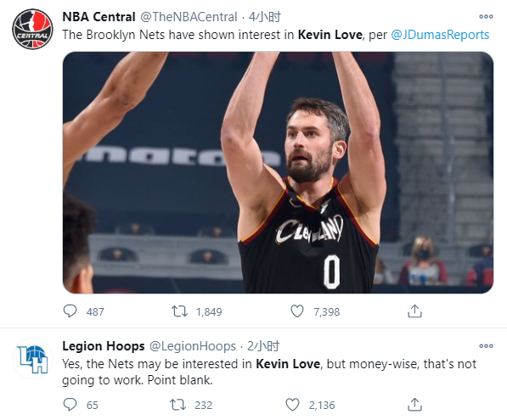
Task: Like the NBA Central tweet
Action: (297, 311)
